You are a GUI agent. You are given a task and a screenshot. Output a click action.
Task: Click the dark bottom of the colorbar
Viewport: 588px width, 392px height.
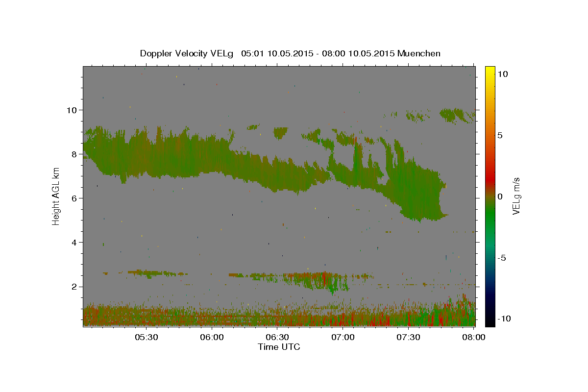(490, 316)
